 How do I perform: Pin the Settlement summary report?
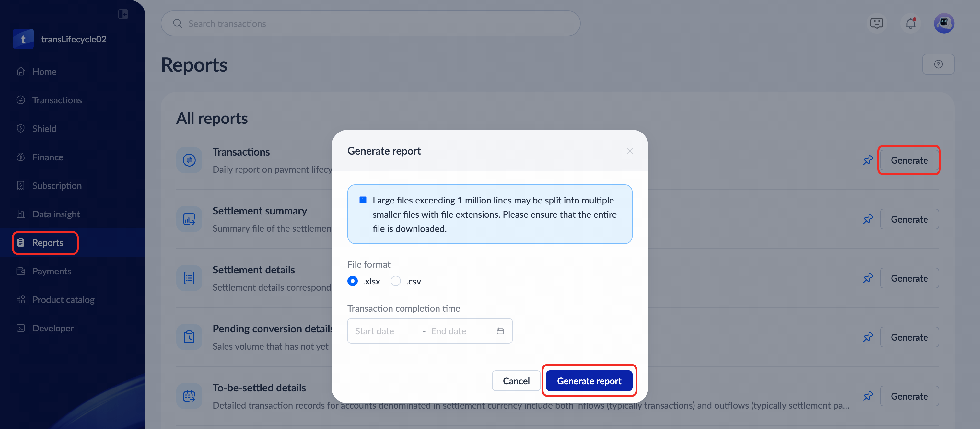point(868,219)
